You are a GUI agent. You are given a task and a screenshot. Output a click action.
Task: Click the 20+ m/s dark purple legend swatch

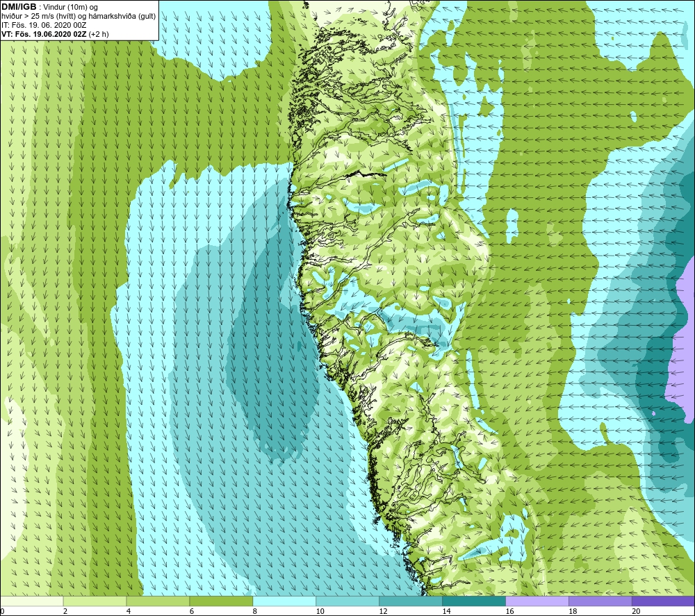663,601
